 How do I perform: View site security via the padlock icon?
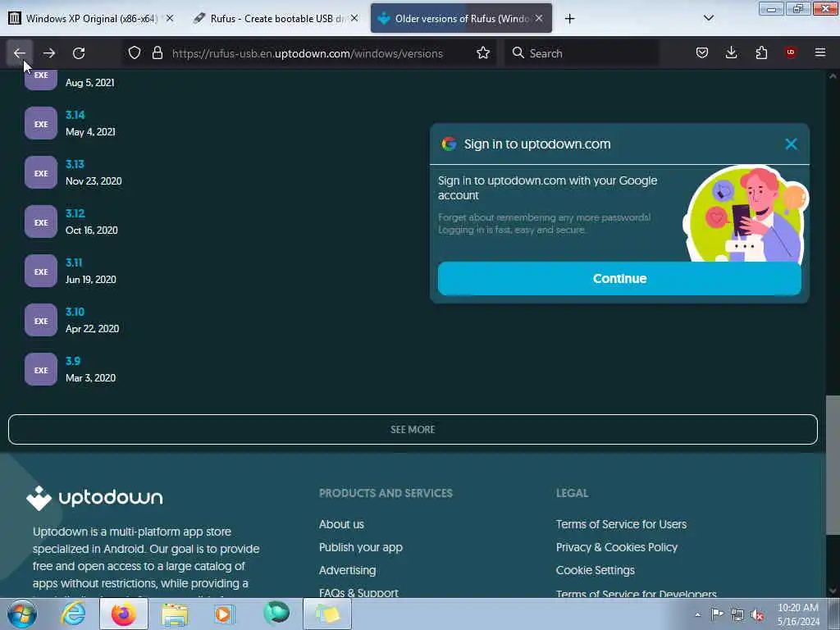pyautogui.click(x=157, y=53)
